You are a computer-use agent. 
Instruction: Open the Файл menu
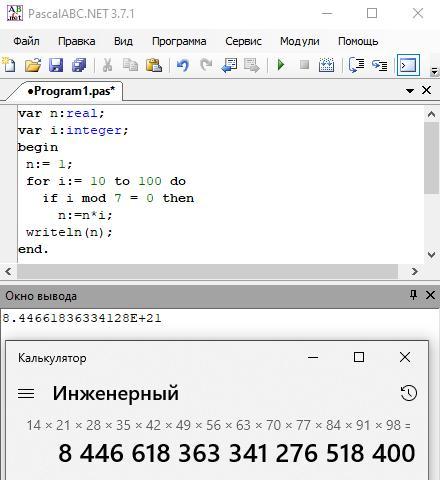pos(26,41)
